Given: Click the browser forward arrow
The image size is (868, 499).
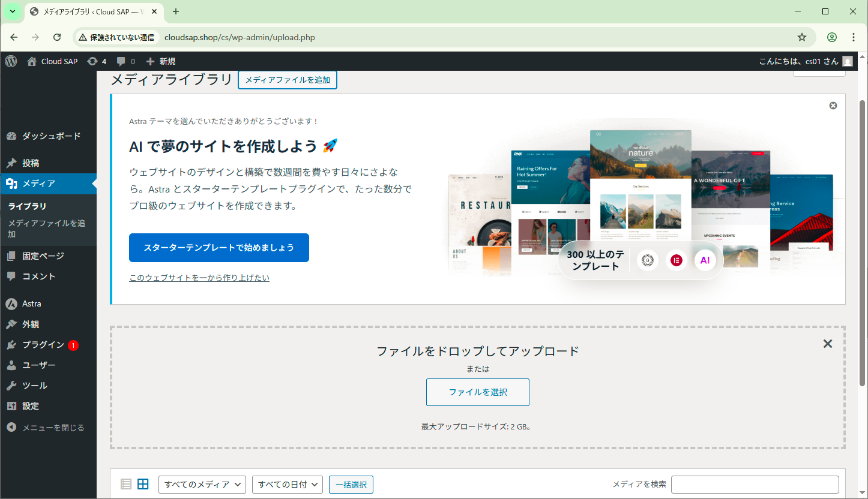Looking at the screenshot, I should pyautogui.click(x=35, y=37).
